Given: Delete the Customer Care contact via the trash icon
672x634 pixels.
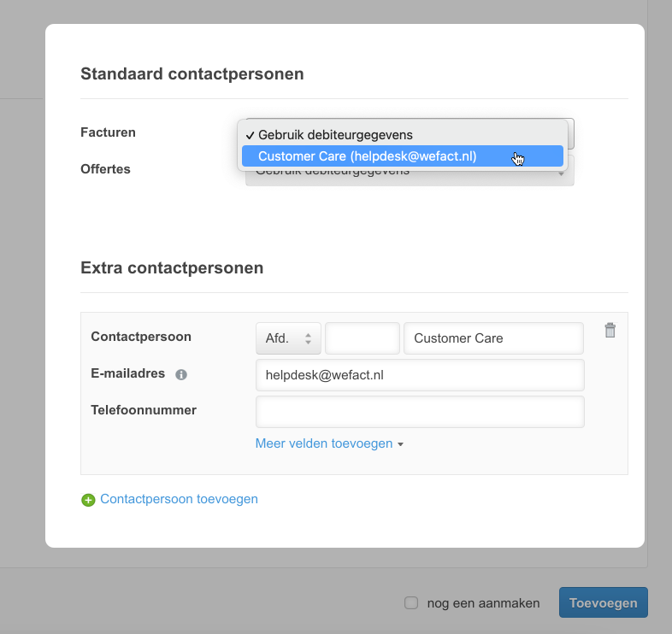Looking at the screenshot, I should point(610,331).
